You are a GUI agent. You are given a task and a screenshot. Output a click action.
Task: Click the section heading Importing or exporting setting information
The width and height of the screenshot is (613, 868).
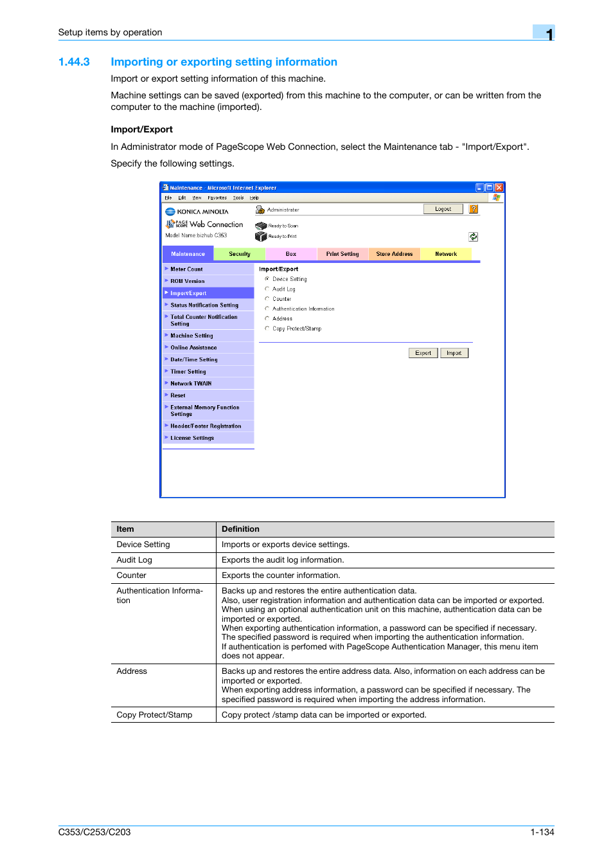(x=224, y=62)
